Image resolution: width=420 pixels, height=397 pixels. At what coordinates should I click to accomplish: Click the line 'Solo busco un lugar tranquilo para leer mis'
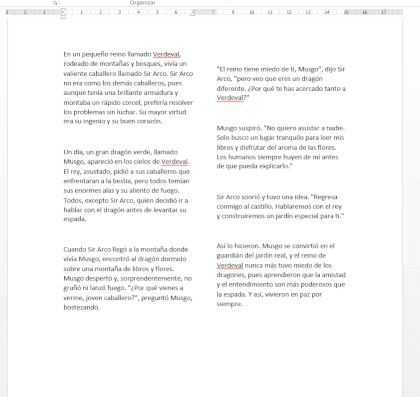click(280, 137)
